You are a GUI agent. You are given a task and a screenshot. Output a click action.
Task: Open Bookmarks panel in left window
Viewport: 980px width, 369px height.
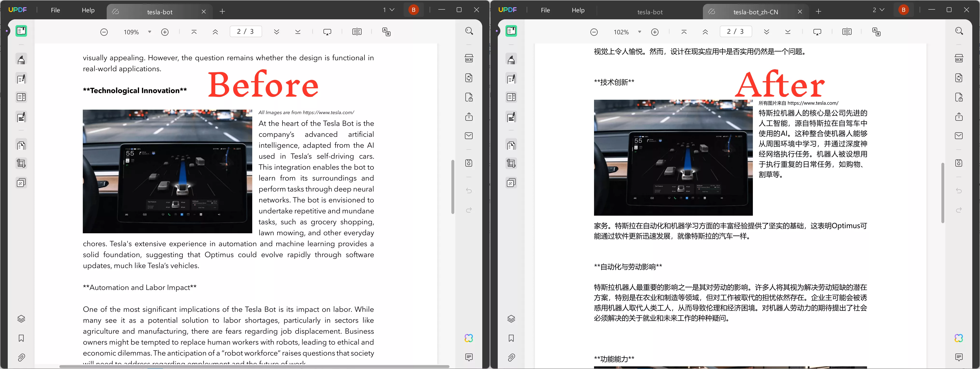pyautogui.click(x=21, y=338)
